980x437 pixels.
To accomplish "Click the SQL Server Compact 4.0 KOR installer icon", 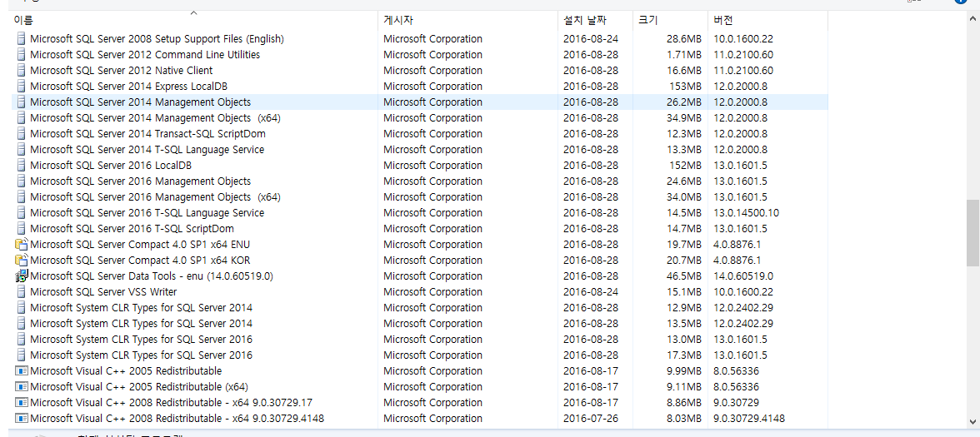I will [22, 261].
